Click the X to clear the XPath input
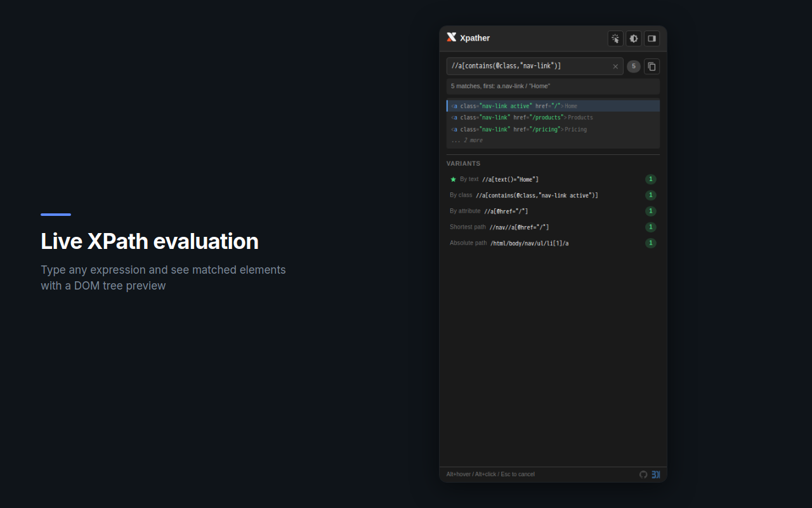The width and height of the screenshot is (812, 508). click(x=615, y=66)
